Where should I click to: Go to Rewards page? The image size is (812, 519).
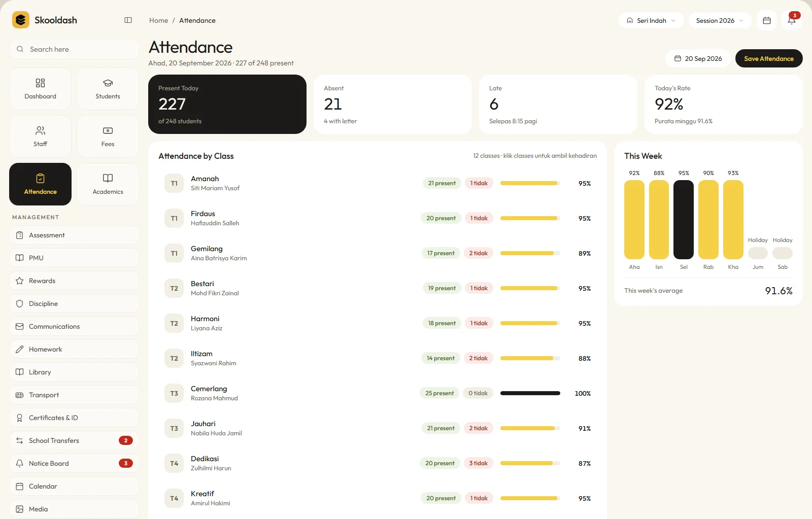(74, 281)
